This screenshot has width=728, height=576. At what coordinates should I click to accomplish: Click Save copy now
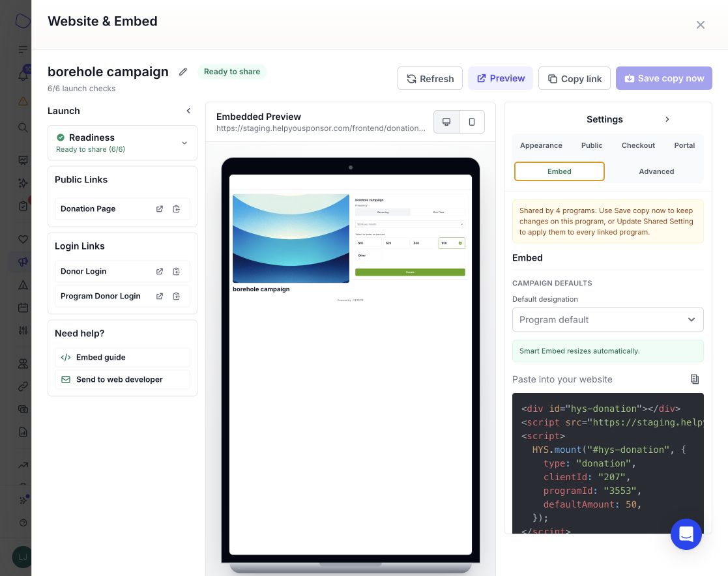pos(664,78)
